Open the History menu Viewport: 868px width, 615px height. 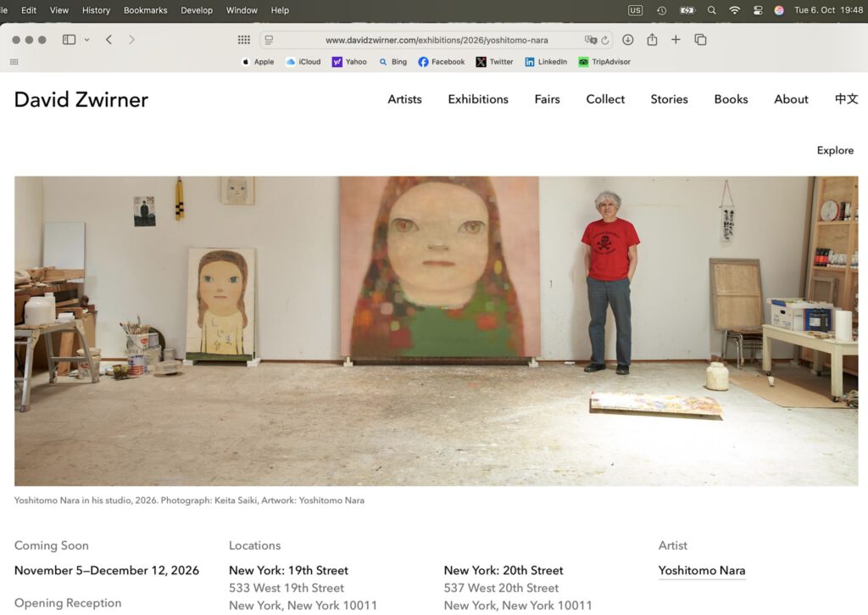pyautogui.click(x=97, y=10)
